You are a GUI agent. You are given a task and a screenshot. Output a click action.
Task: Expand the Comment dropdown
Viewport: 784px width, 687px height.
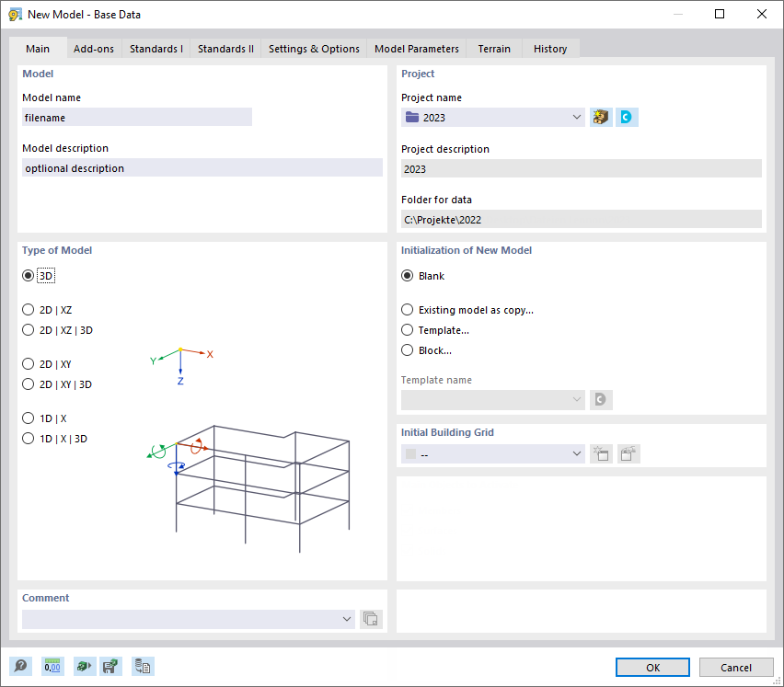click(346, 619)
